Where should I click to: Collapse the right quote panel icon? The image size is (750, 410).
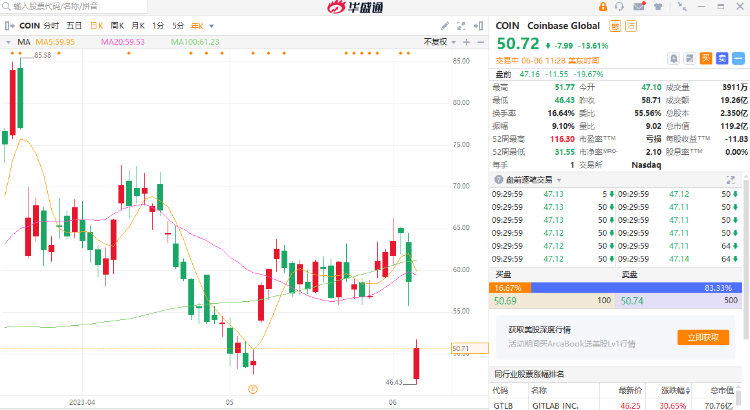pyautogui.click(x=478, y=26)
